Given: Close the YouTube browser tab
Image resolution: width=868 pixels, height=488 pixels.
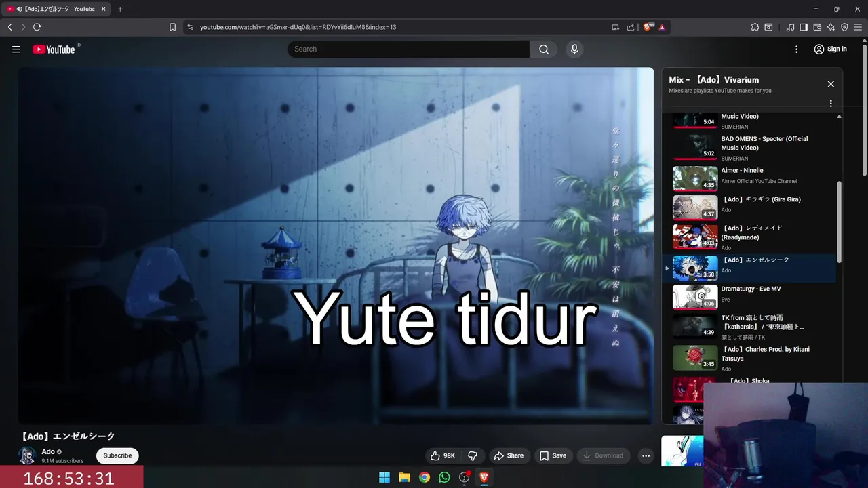Looking at the screenshot, I should 103,9.
